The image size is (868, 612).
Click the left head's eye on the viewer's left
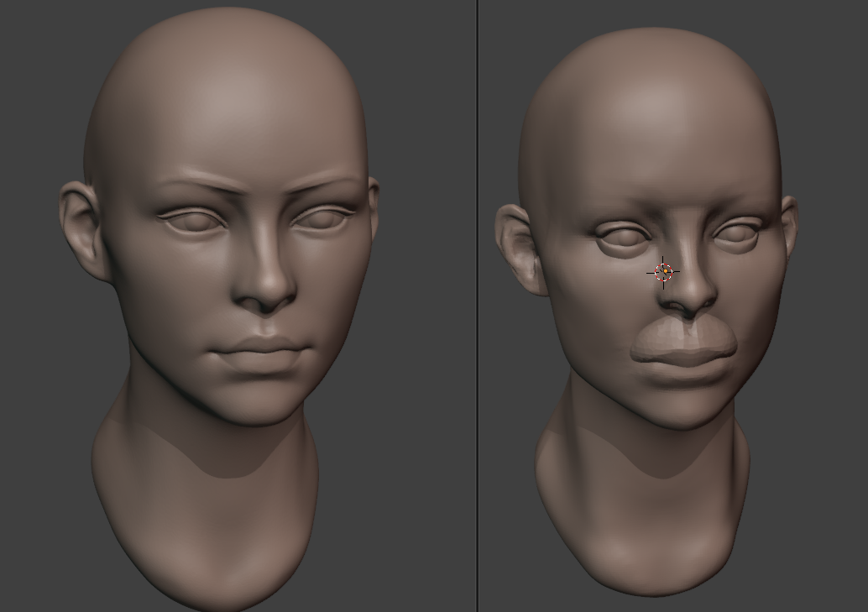point(193,220)
